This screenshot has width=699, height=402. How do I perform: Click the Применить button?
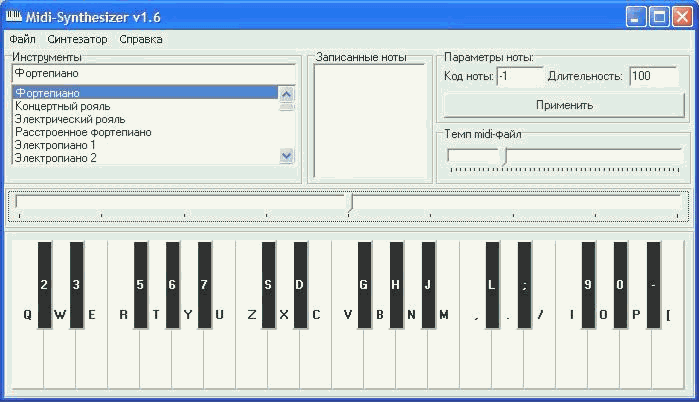point(564,105)
